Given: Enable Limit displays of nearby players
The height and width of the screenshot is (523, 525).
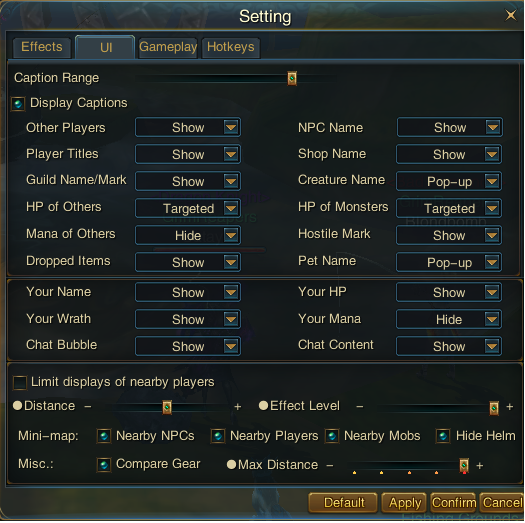Looking at the screenshot, I should 20,382.
